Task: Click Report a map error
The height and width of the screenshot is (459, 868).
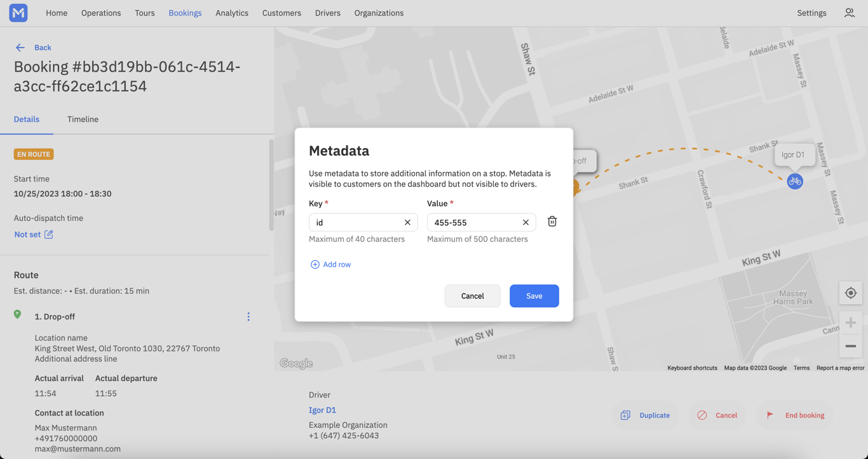Action: tap(840, 368)
